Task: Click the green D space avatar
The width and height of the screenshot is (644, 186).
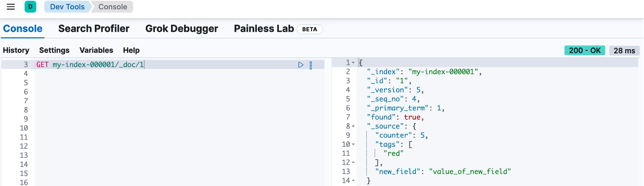Action: pyautogui.click(x=30, y=7)
